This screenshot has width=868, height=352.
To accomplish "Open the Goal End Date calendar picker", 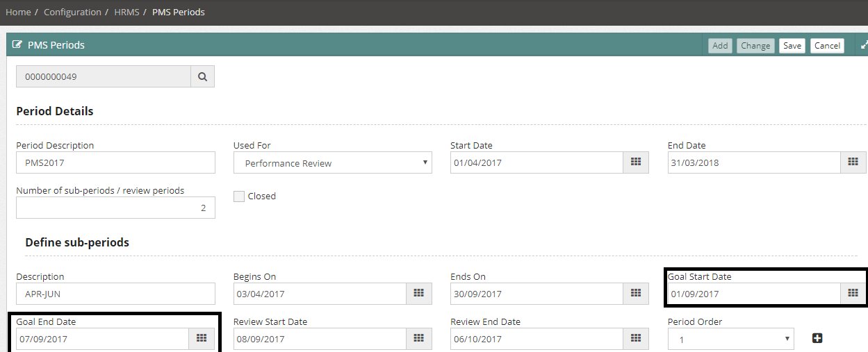I will (202, 339).
